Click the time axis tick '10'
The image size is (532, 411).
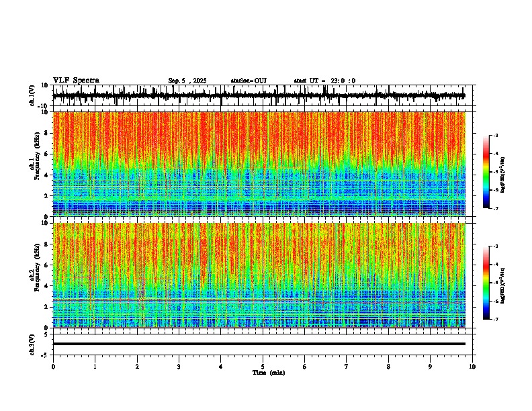click(472, 367)
